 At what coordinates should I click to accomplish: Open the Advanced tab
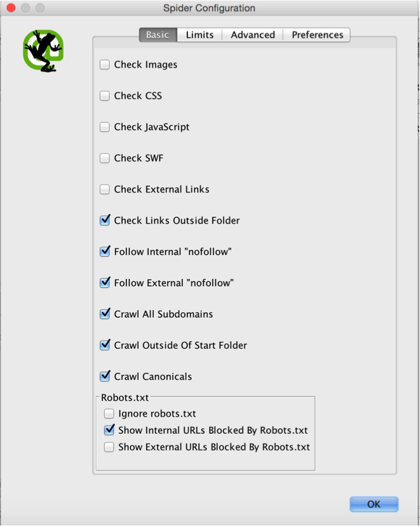pos(252,35)
